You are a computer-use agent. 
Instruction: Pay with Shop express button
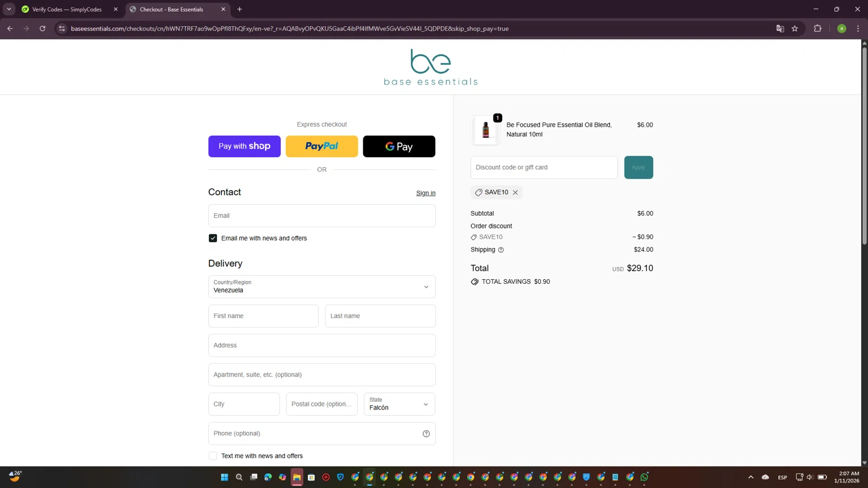pos(244,146)
